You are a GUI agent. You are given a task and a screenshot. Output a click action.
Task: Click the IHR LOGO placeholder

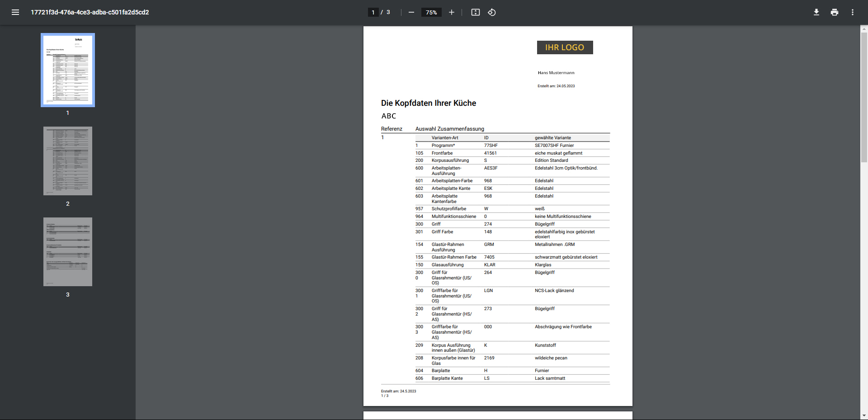pos(565,47)
